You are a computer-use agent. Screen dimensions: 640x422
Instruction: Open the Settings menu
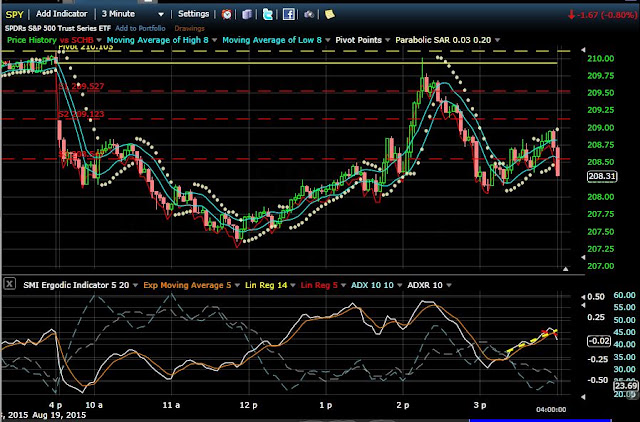(x=193, y=14)
